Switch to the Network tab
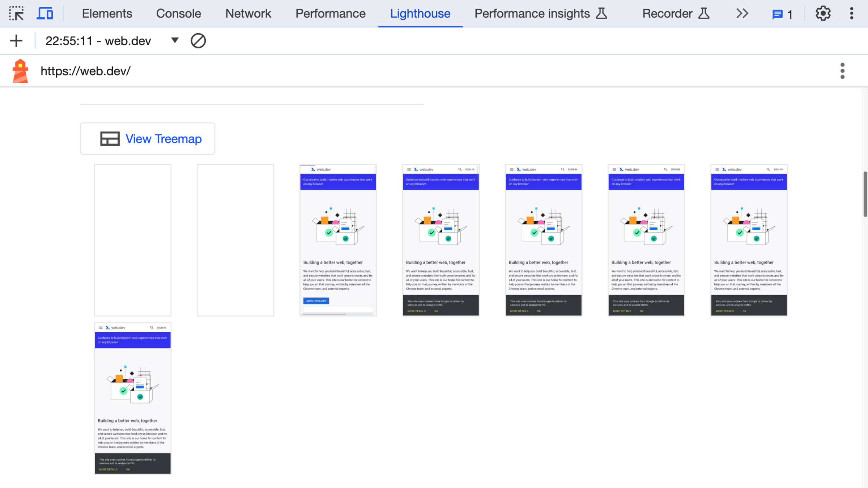The height and width of the screenshot is (488, 868). (248, 14)
